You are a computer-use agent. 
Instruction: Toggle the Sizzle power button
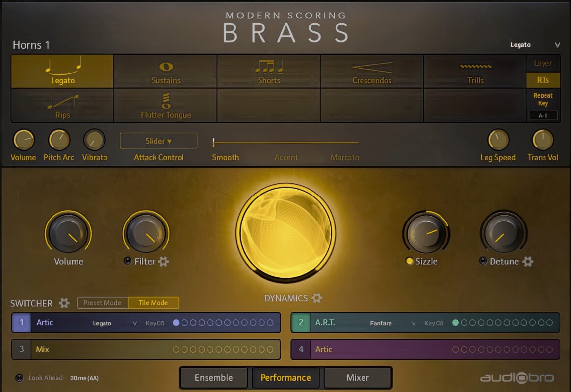pos(410,261)
